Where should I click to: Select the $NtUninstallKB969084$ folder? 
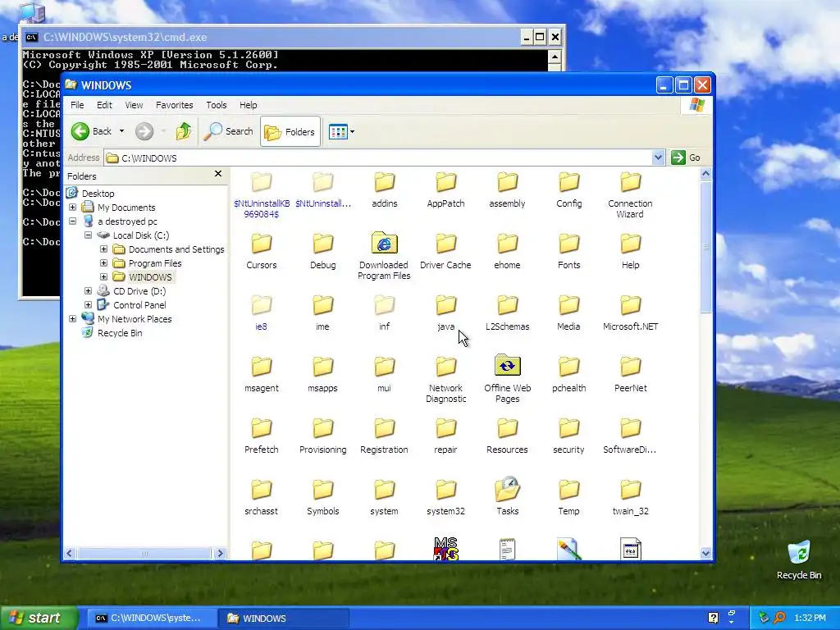(x=262, y=194)
